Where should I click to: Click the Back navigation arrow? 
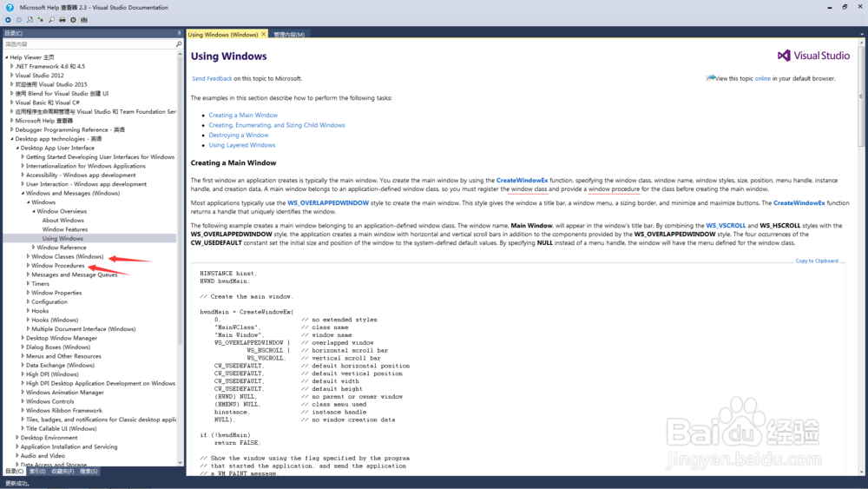(8, 20)
